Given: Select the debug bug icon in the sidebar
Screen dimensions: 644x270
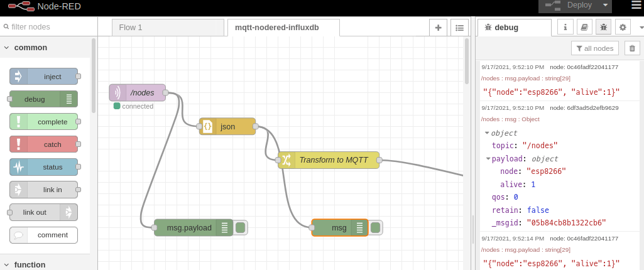Looking at the screenshot, I should (603, 27).
